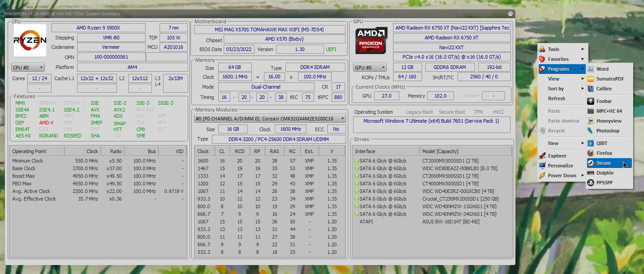Open Personalize from context menu
644x274 pixels.
click(562, 166)
